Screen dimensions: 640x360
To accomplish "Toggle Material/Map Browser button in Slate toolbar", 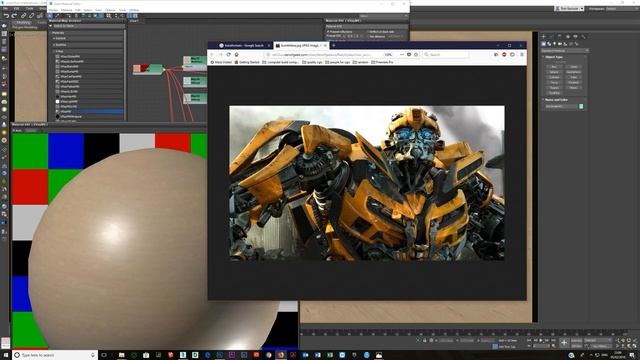I will pos(129,16).
